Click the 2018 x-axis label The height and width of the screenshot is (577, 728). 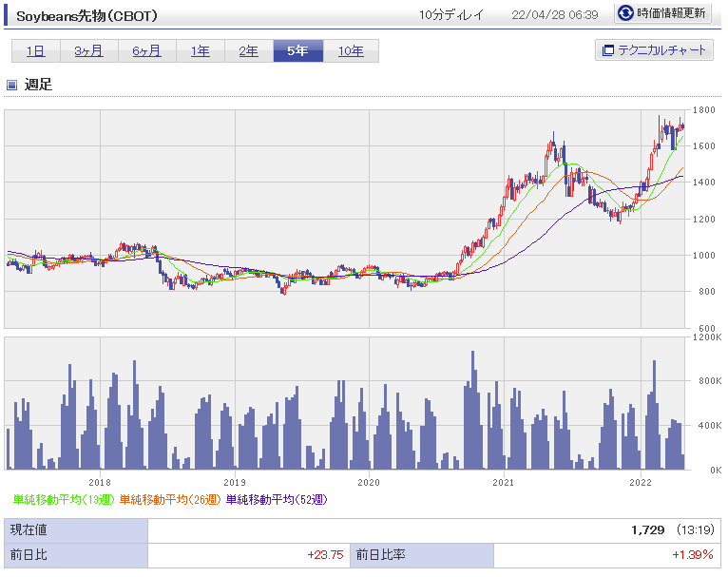click(x=100, y=483)
